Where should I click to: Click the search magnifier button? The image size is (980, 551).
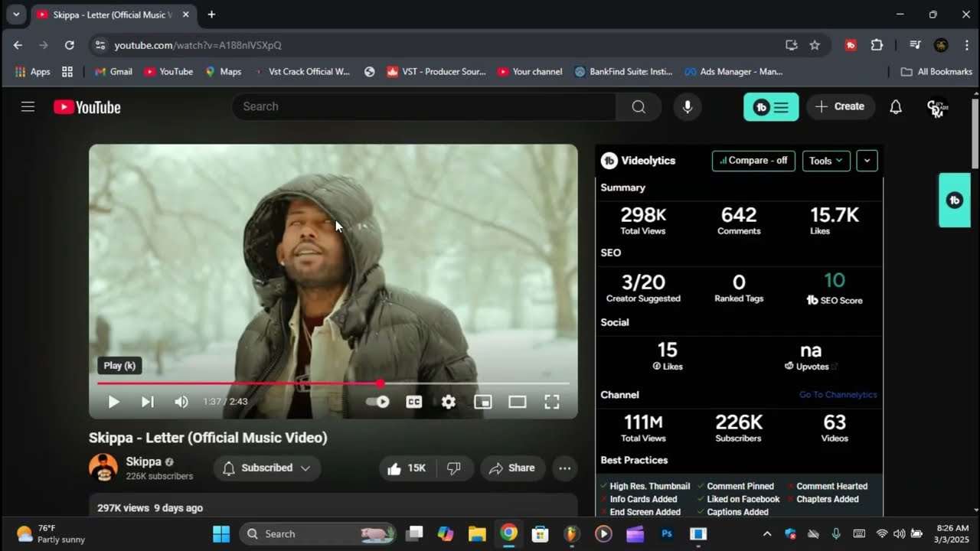coord(639,107)
